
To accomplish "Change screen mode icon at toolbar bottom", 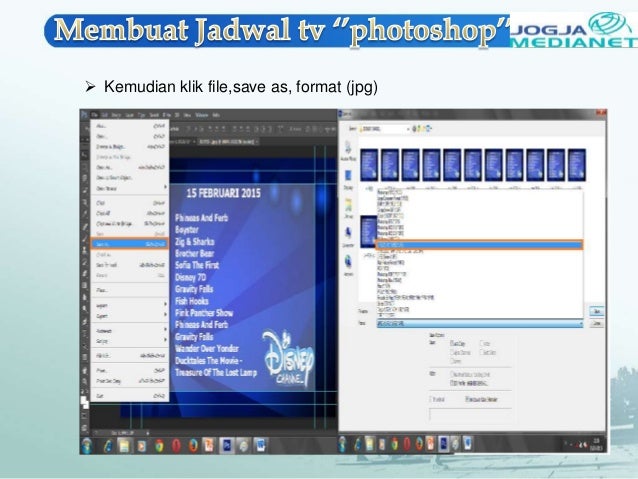I will coord(85,428).
